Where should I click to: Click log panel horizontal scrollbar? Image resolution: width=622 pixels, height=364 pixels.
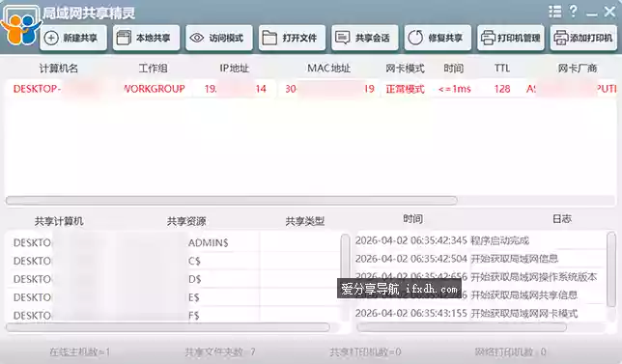[x=462, y=327]
